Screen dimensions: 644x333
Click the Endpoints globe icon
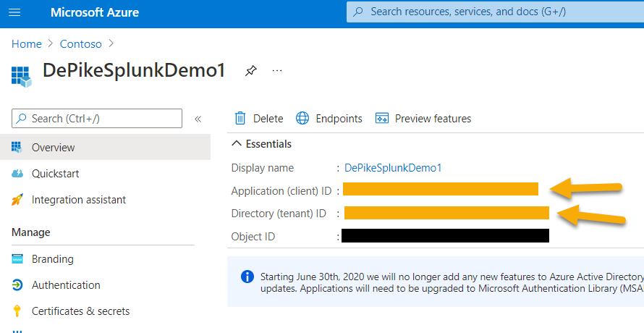pos(302,118)
